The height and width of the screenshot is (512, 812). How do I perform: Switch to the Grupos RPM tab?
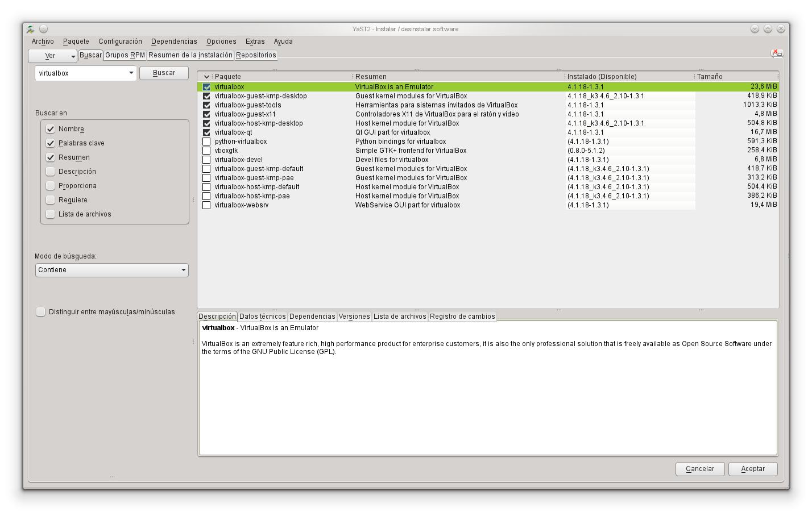point(125,55)
